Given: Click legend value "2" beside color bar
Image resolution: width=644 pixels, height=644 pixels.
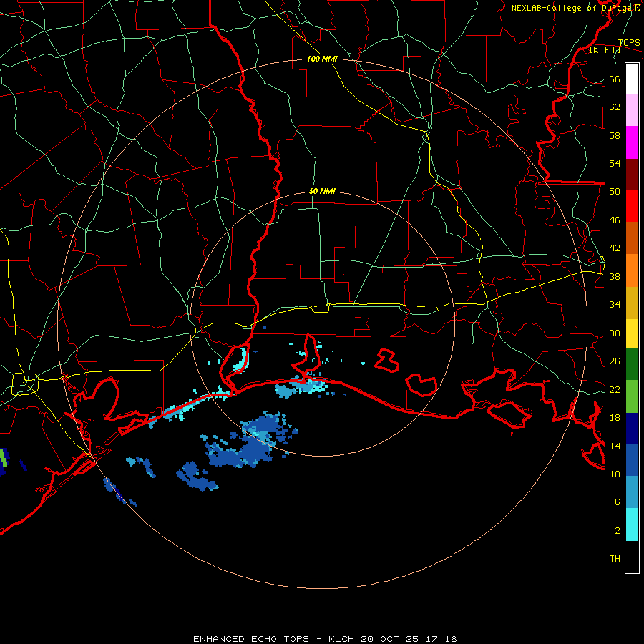Looking at the screenshot, I should (618, 531).
